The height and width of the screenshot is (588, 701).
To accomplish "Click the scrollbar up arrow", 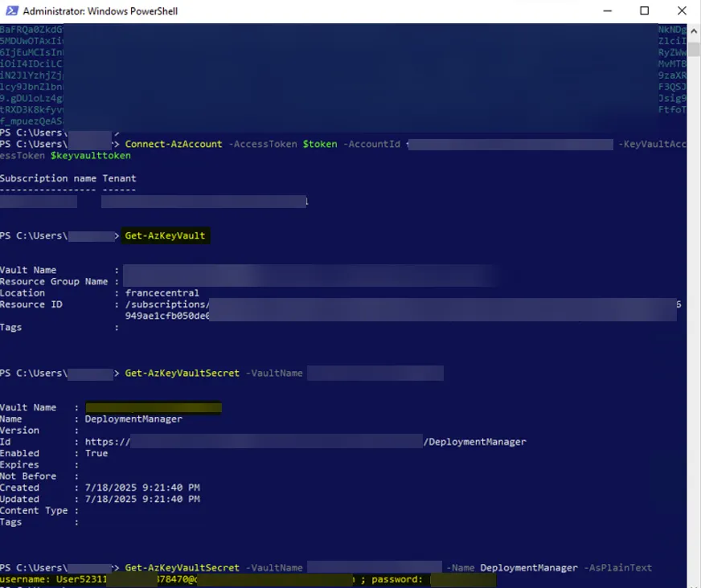I will tap(694, 30).
